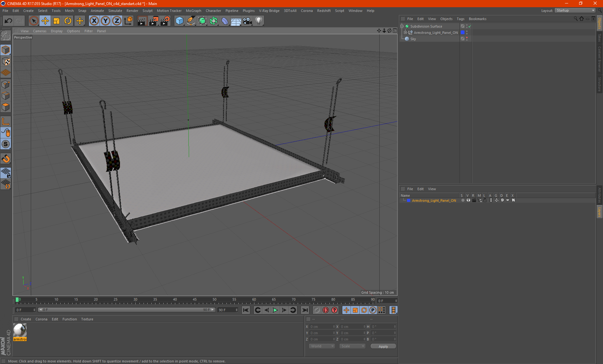
Task: Click the Floor environment icon
Action: (x=236, y=21)
